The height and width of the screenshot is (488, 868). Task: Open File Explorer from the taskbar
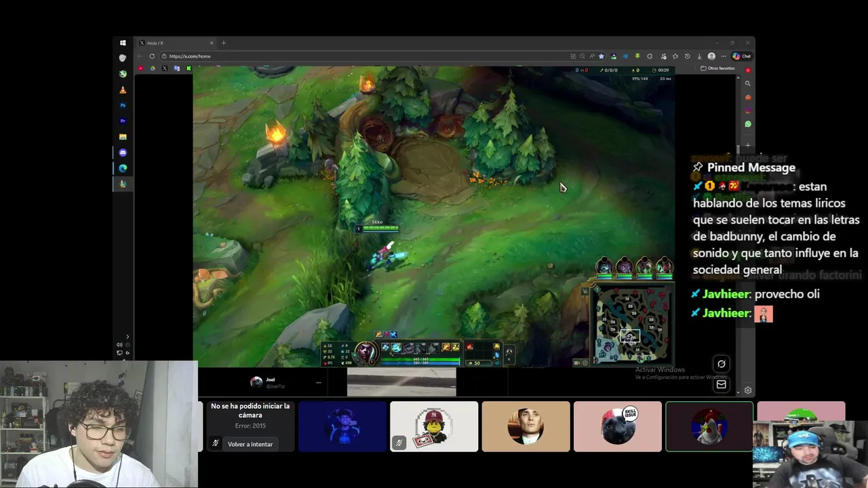pyautogui.click(x=123, y=137)
